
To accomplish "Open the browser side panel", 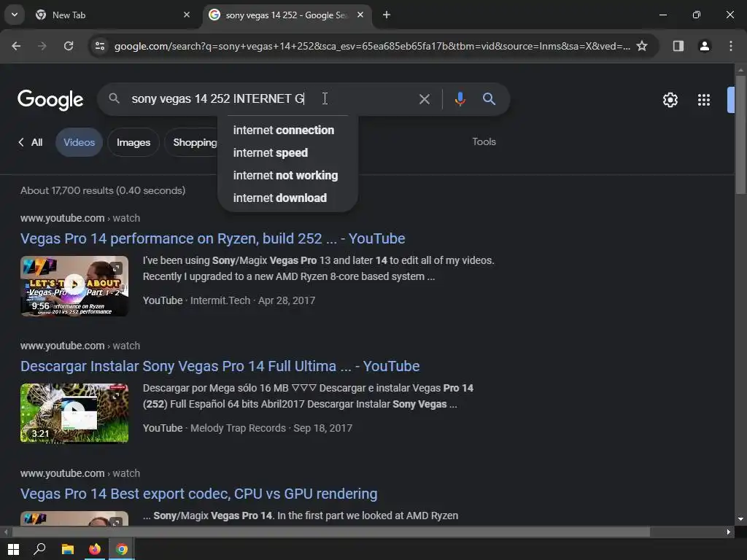I will coord(678,46).
